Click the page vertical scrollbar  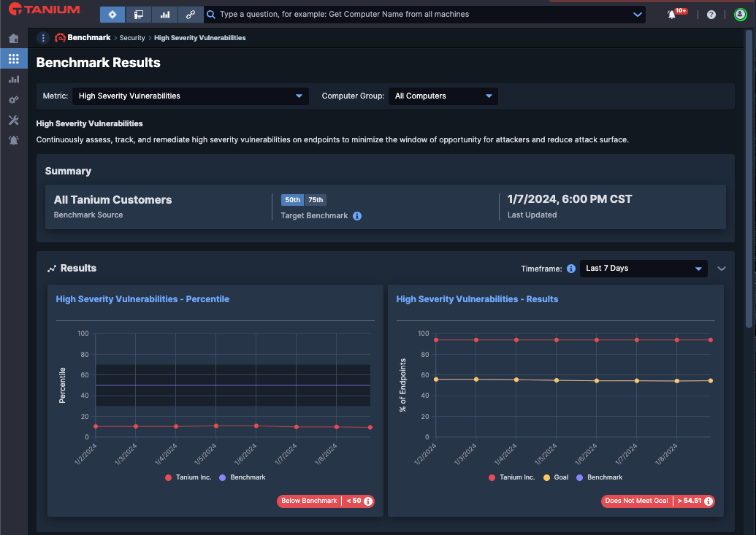click(x=749, y=178)
